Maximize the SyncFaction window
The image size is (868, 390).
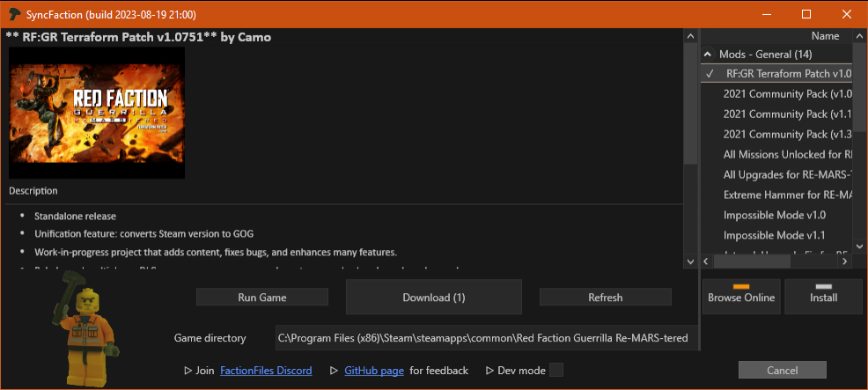(x=806, y=14)
